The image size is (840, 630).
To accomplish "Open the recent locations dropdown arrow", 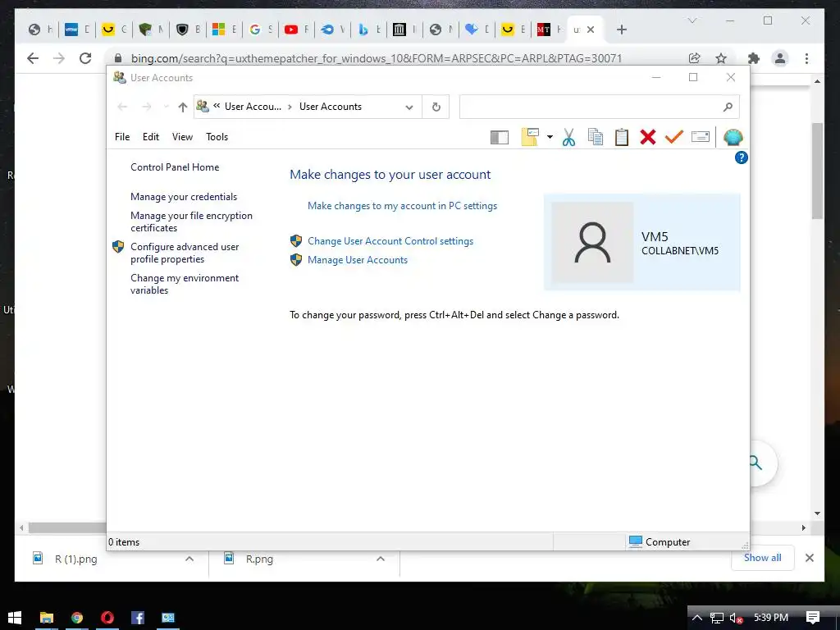I will click(166, 107).
